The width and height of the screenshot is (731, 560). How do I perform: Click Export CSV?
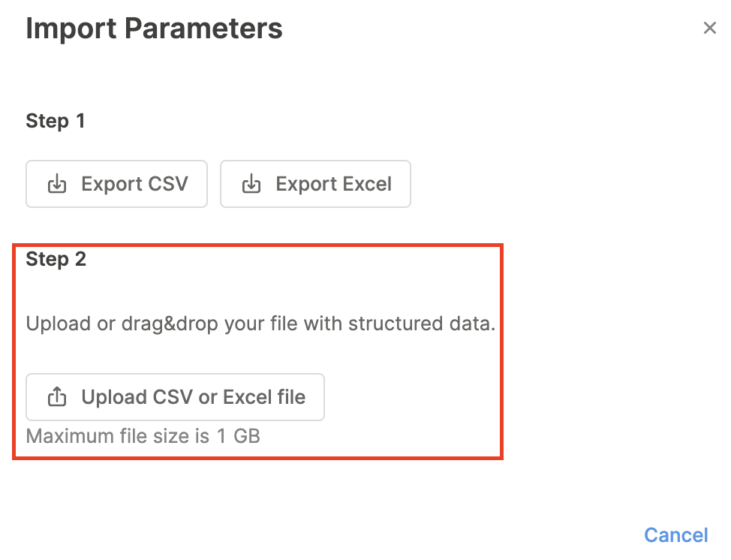coord(116,184)
